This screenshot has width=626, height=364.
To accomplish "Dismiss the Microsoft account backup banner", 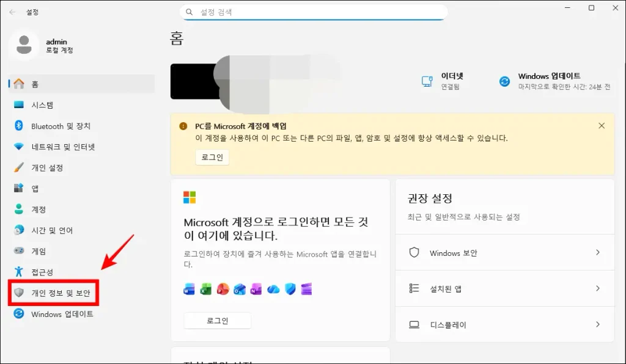I will pos(602,126).
